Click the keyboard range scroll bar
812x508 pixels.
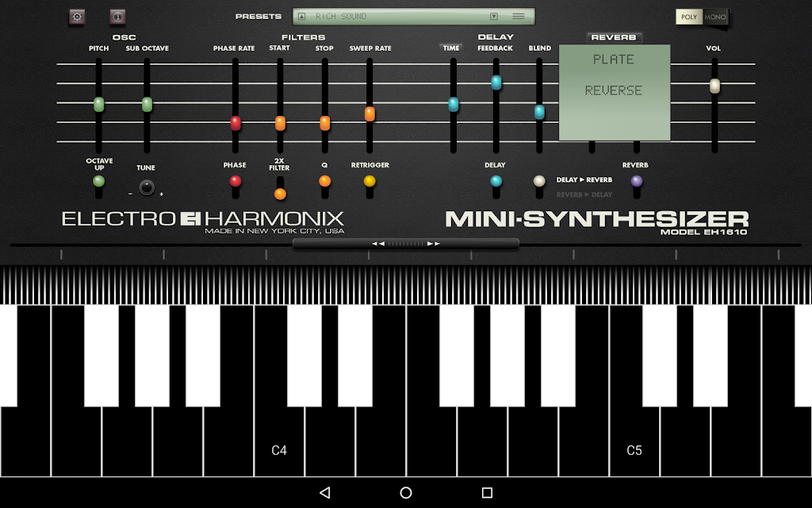click(x=405, y=244)
